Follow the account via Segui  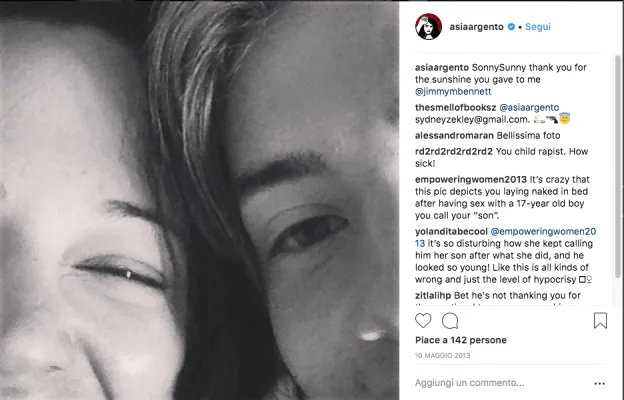click(x=538, y=27)
